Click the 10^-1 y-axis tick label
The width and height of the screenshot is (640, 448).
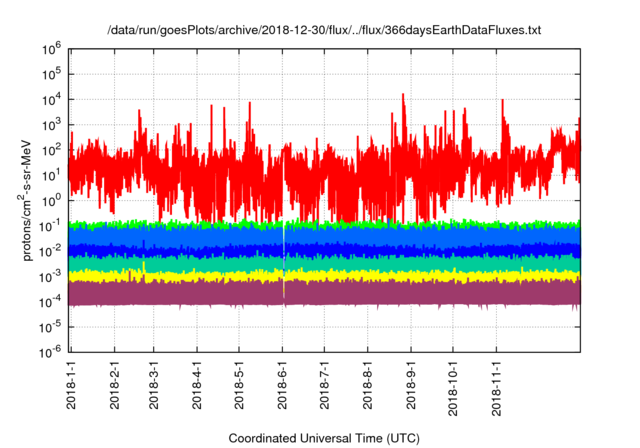[50, 226]
